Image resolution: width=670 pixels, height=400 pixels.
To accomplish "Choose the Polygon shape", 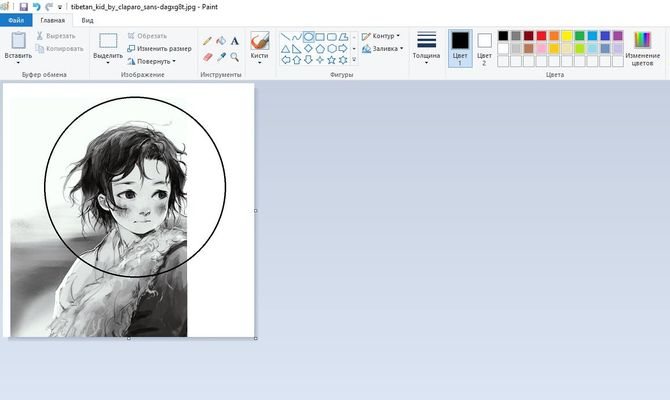I will click(x=343, y=37).
